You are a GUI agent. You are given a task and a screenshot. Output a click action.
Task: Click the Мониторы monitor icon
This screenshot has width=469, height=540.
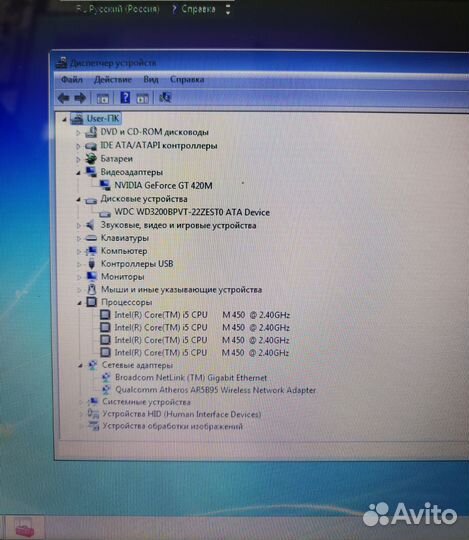92,276
